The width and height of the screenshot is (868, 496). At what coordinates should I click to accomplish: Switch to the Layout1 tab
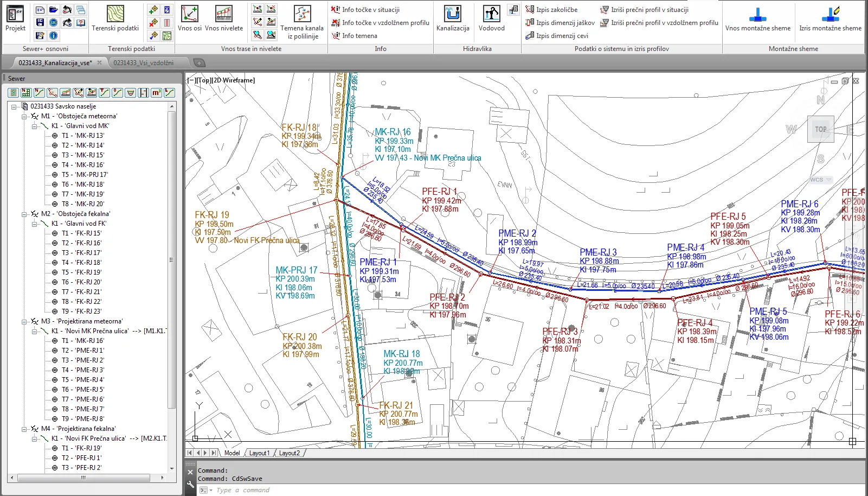click(259, 453)
